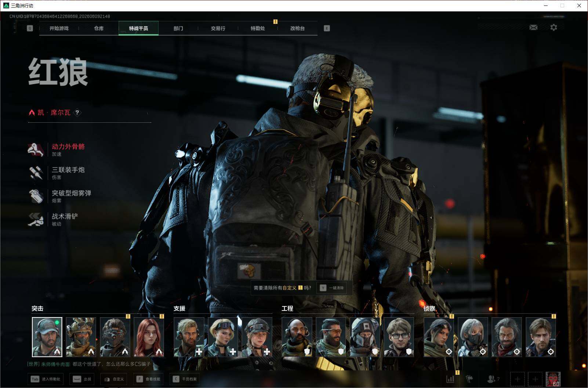This screenshot has height=388, width=588.
Task: Select the silver-haired masked operator under 侦察
Action: coord(473,337)
